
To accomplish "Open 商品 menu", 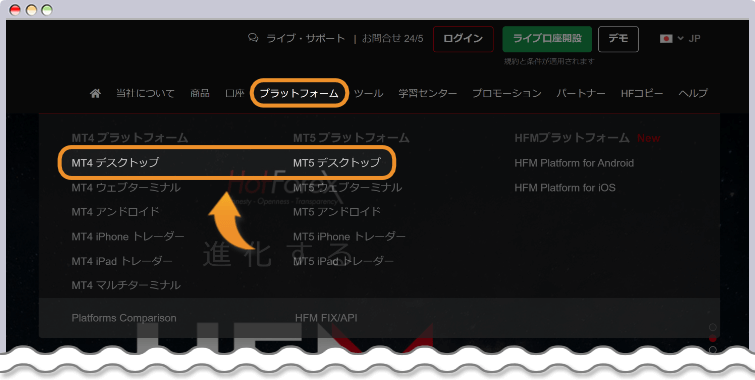I will [x=200, y=93].
